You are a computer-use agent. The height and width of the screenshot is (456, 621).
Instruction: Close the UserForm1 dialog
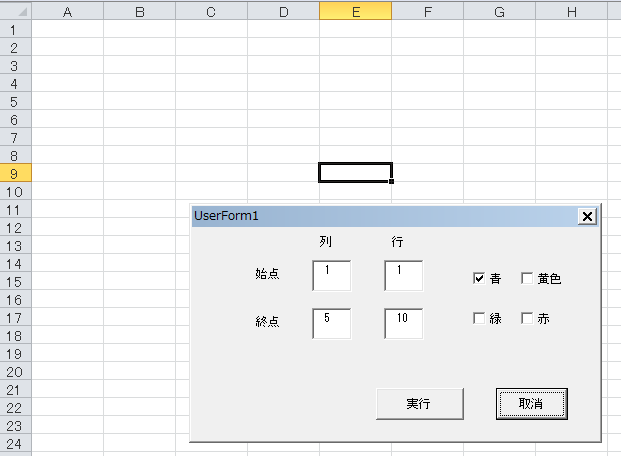tap(587, 216)
